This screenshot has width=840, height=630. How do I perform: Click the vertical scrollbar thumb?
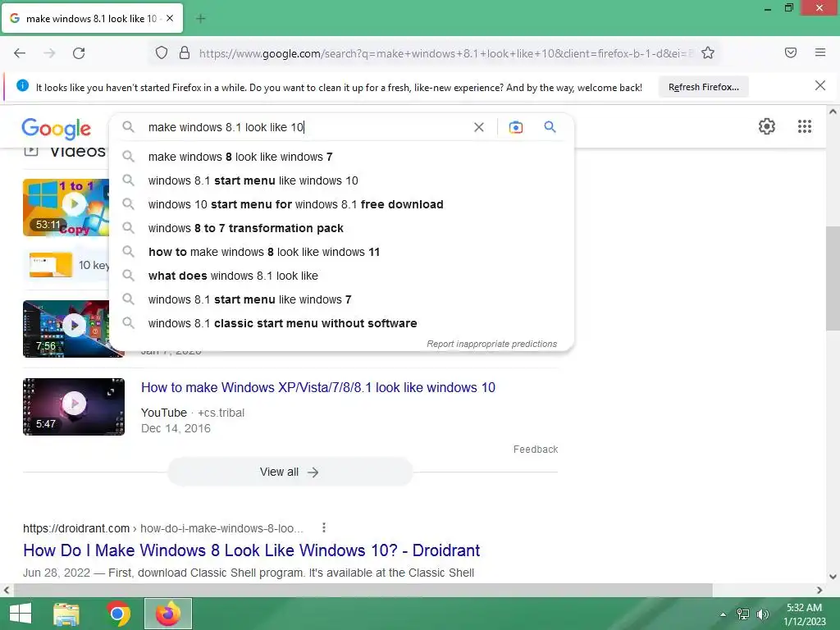[x=833, y=277]
